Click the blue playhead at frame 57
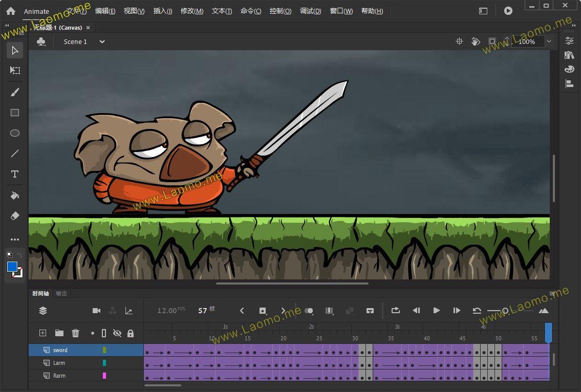Viewport: 581px width, 392px height. (548, 332)
